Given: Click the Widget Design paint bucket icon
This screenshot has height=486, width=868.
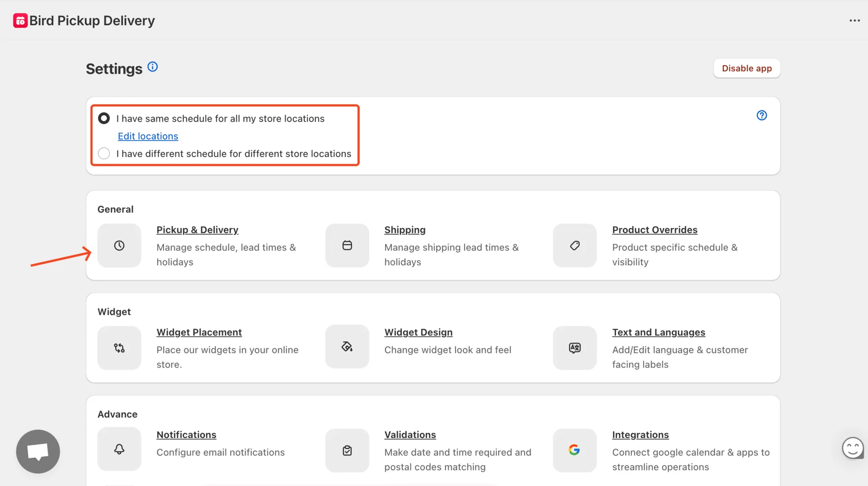Looking at the screenshot, I should click(x=347, y=347).
